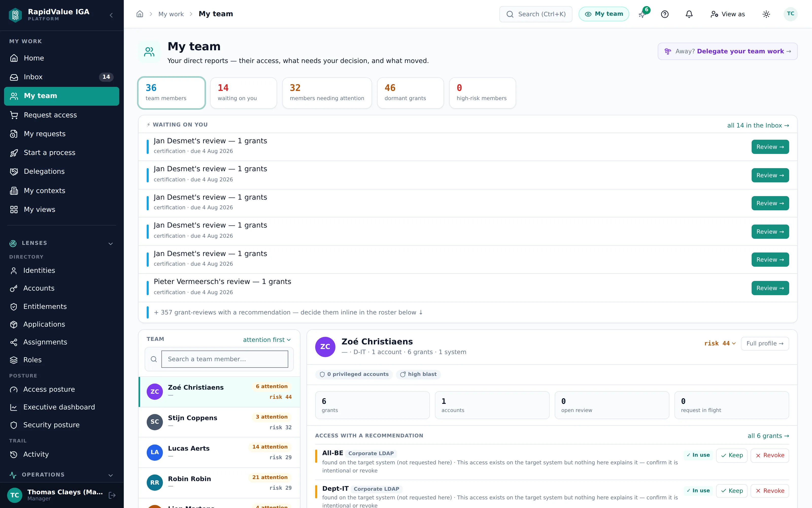Viewport: 812px width, 508px height.
Task: Click the My contexts building icon
Action: pyautogui.click(x=14, y=190)
